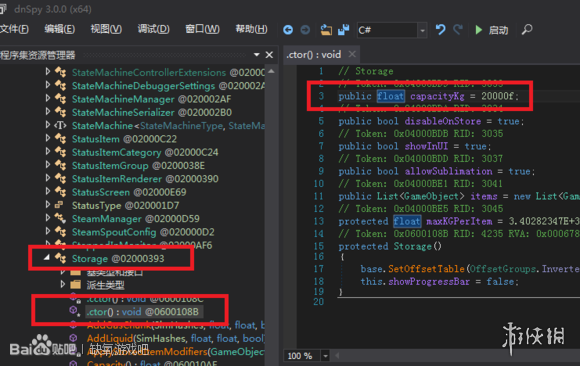Expand StatusItem node
Viewport: 580px width, 366px height.
click(48, 138)
